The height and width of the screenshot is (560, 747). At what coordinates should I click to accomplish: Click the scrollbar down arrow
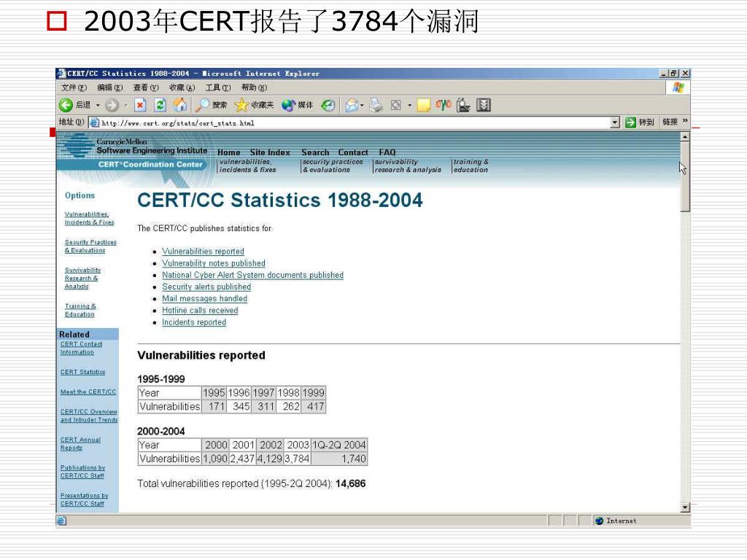point(685,507)
